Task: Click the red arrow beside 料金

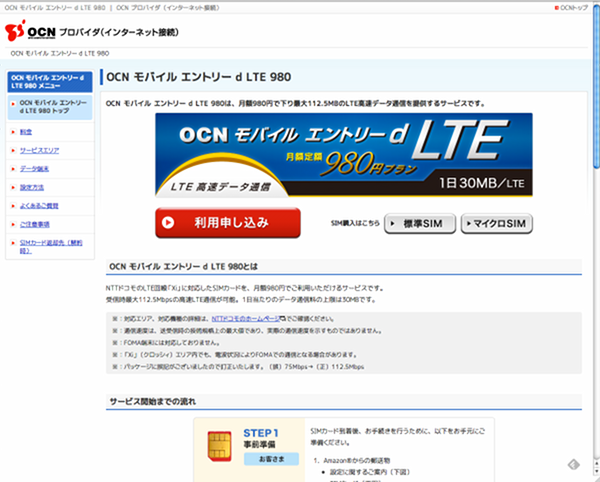Action: [13, 132]
